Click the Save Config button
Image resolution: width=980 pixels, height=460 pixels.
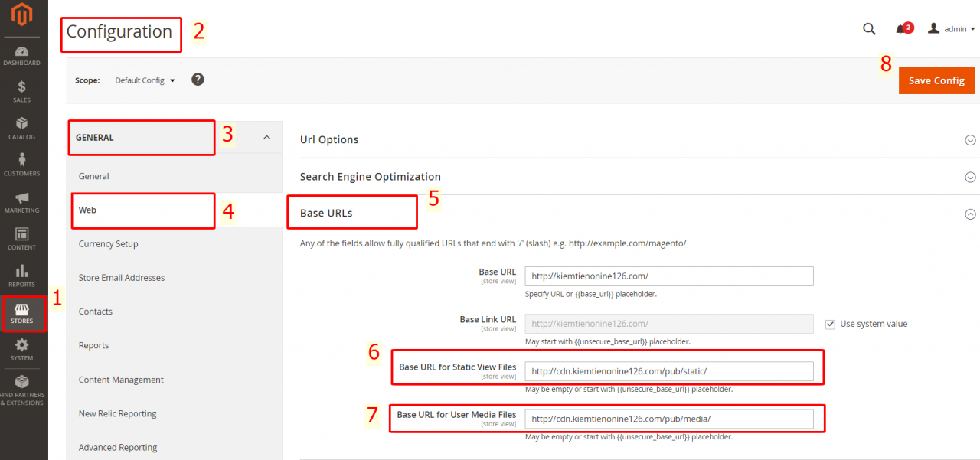(936, 80)
